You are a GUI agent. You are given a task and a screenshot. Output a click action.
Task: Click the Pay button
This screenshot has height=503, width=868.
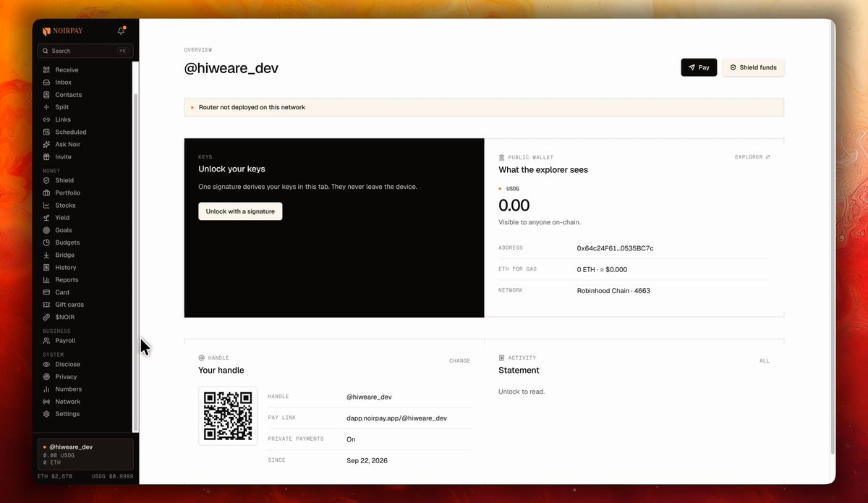[699, 67]
